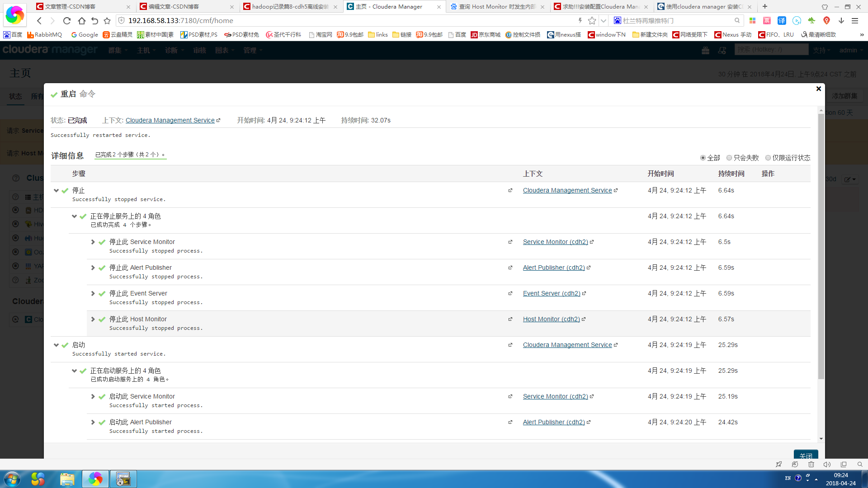
Task: Switch to hadoop记录篇8 browser tab
Action: pos(290,7)
